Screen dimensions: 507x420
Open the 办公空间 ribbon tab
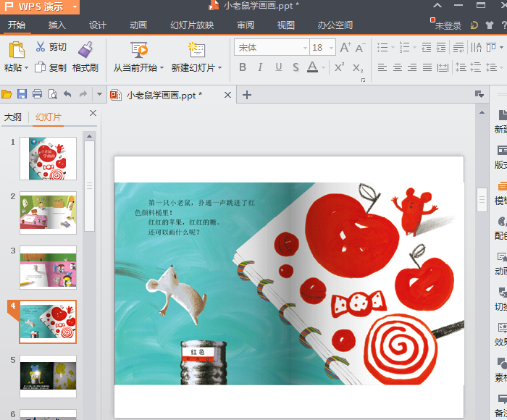tap(335, 25)
